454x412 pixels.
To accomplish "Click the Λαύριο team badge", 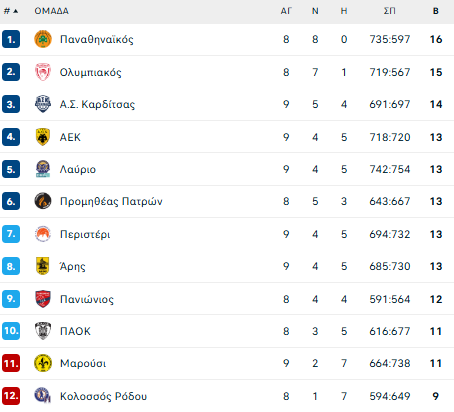I will 43,169.
